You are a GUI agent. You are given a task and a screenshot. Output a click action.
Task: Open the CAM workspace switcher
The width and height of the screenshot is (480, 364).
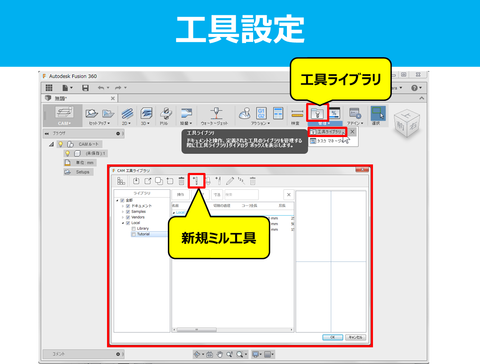click(x=64, y=115)
